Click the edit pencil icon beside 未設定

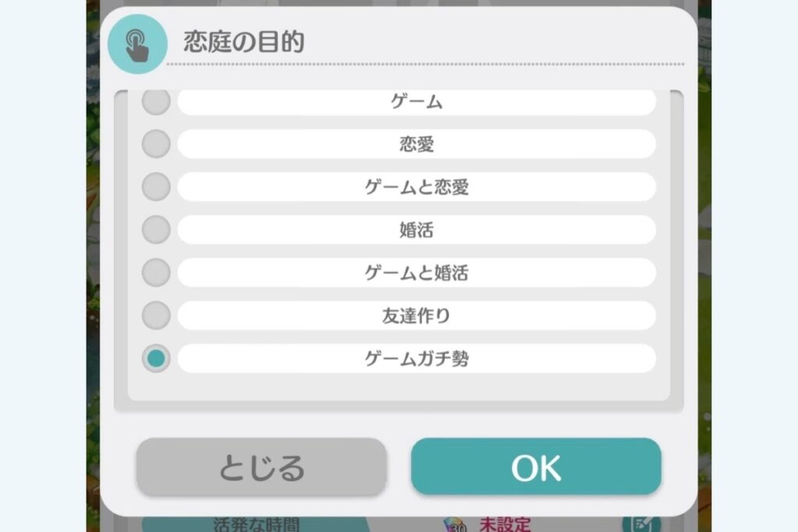tap(641, 523)
